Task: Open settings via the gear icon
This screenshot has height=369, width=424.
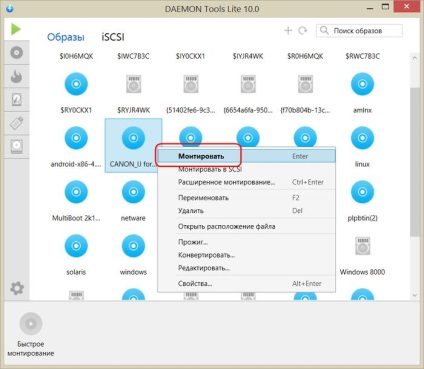Action: pyautogui.click(x=17, y=288)
